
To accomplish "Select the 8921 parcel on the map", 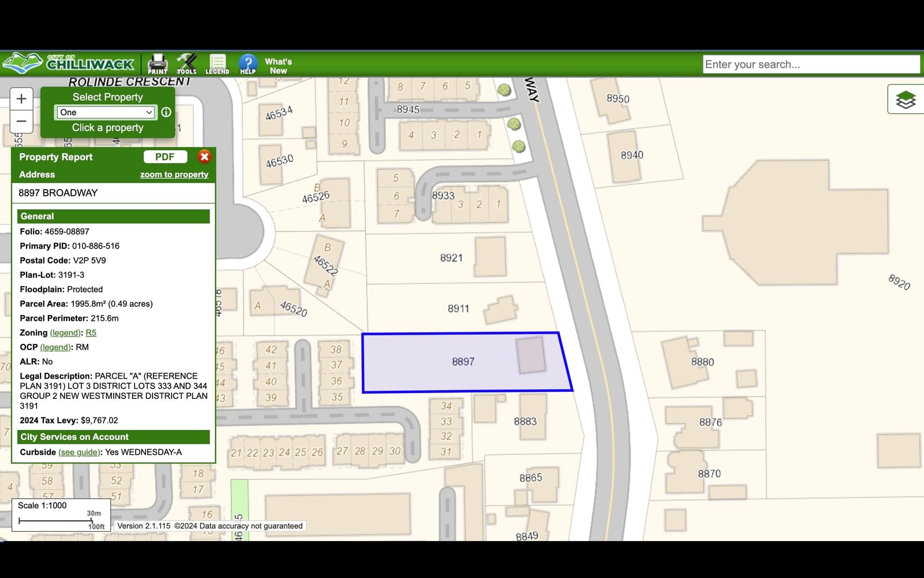I will coord(451,258).
